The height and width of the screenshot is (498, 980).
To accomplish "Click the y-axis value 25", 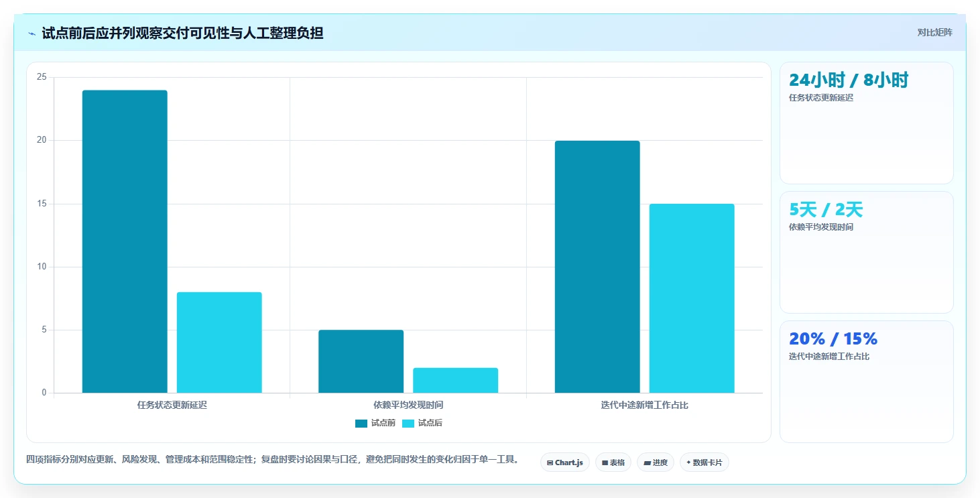I will pyautogui.click(x=42, y=77).
